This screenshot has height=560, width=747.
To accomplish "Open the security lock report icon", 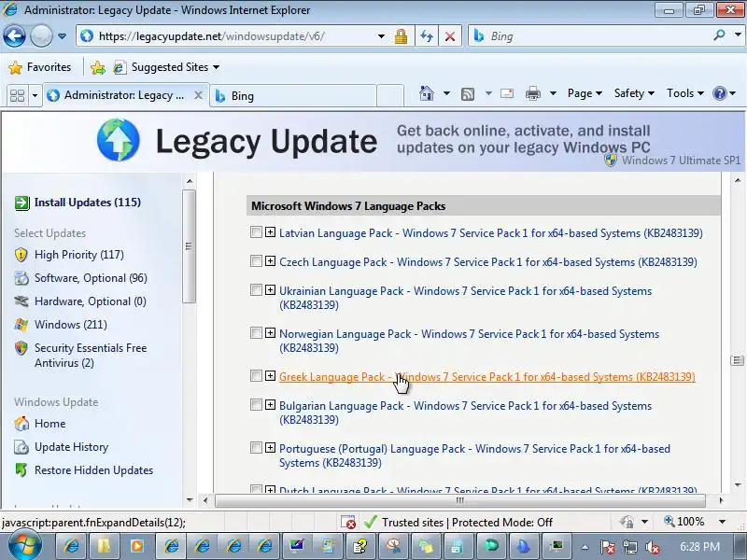I will (x=401, y=36).
